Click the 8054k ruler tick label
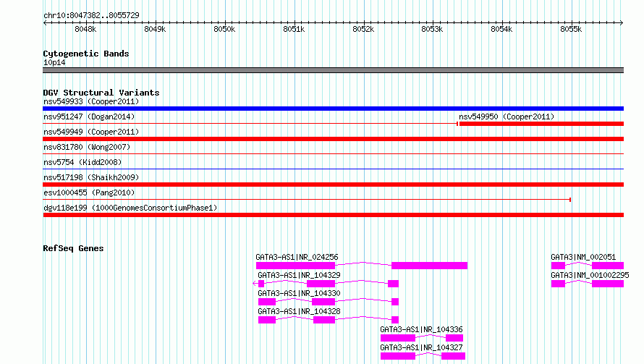This screenshot has height=364, width=644. coord(501,29)
